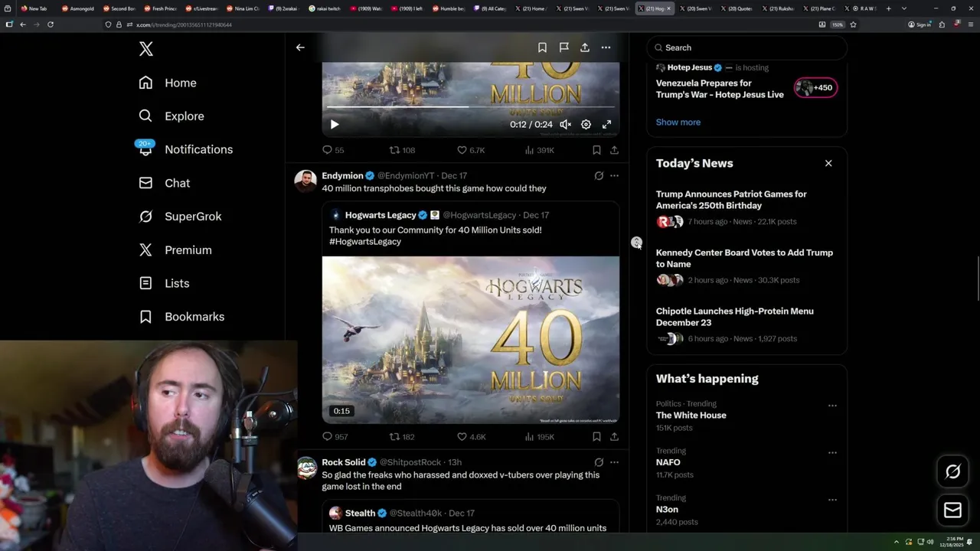Open more options for the NAFO trend
The width and height of the screenshot is (980, 551).
coord(832,452)
